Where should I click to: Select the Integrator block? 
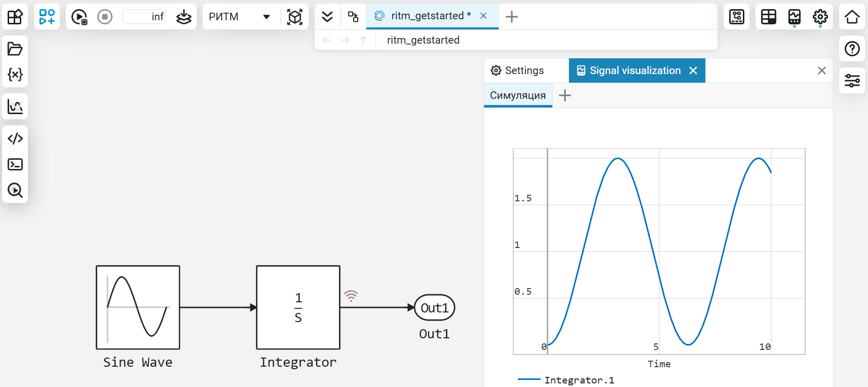298,307
